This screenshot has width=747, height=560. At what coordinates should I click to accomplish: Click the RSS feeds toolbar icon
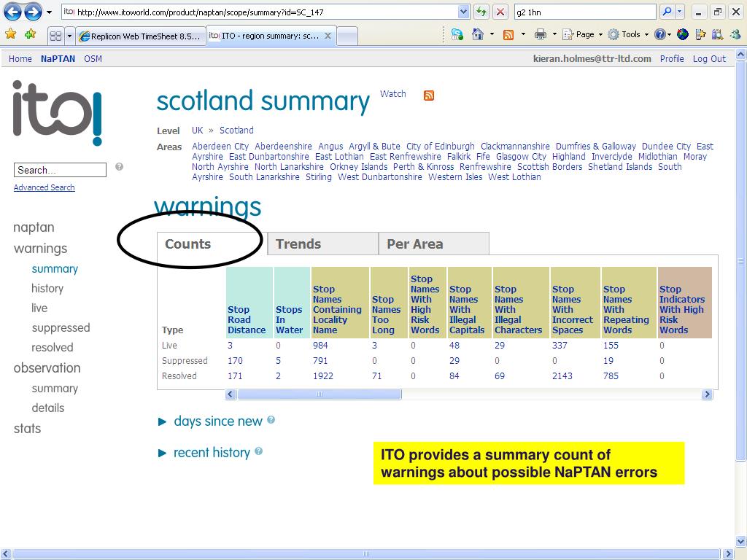tap(508, 34)
